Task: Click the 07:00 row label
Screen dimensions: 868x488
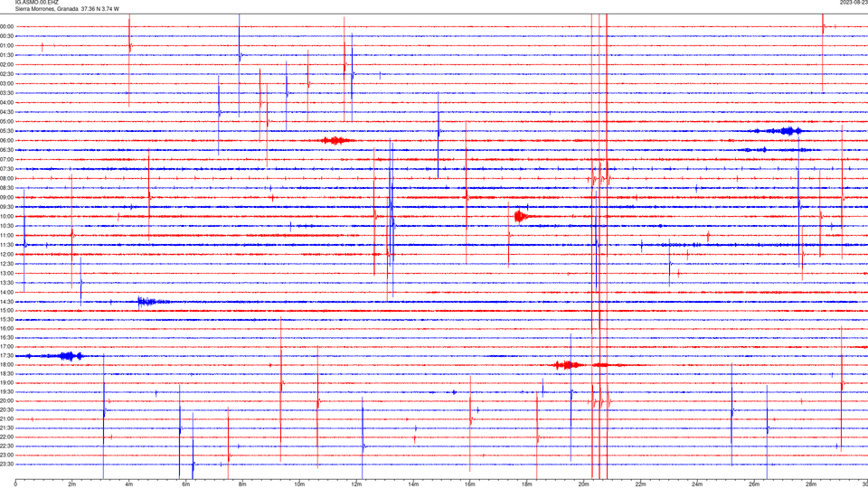Action: (7, 159)
